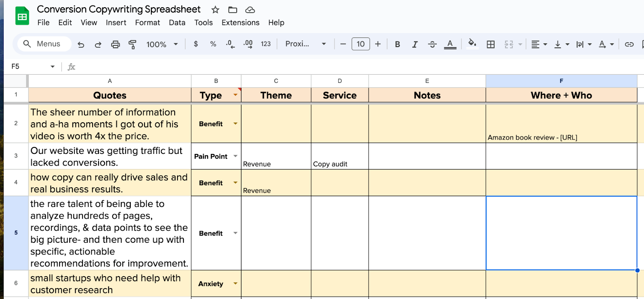Click the undo arrow icon
This screenshot has width=644, height=299.
pos(81,44)
